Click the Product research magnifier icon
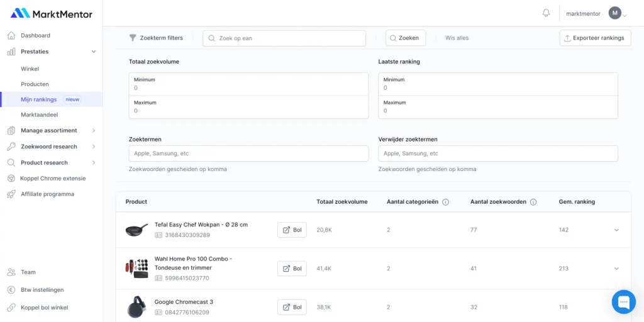 point(11,163)
